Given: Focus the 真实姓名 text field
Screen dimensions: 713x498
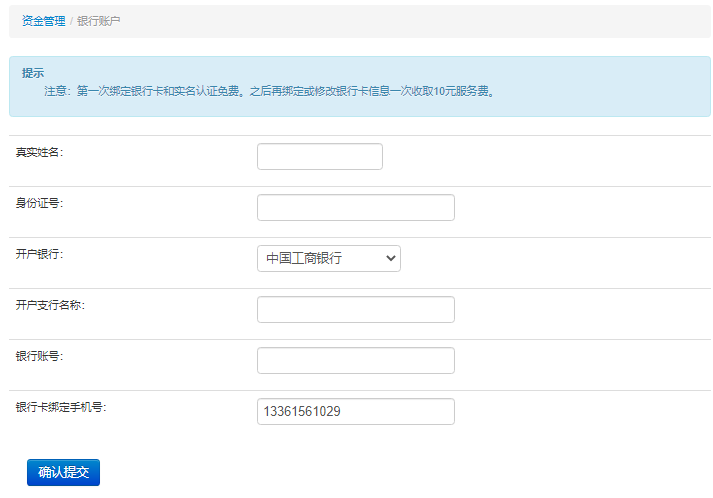Looking at the screenshot, I should (x=319, y=157).
